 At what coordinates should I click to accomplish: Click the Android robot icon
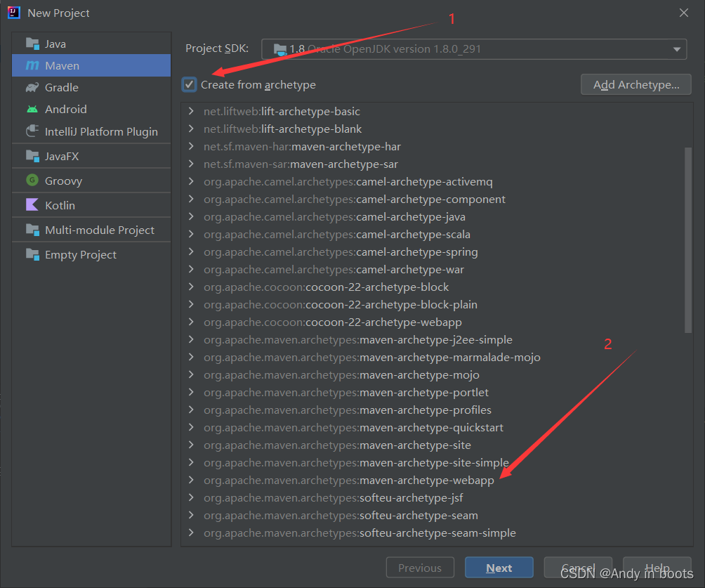click(x=32, y=110)
